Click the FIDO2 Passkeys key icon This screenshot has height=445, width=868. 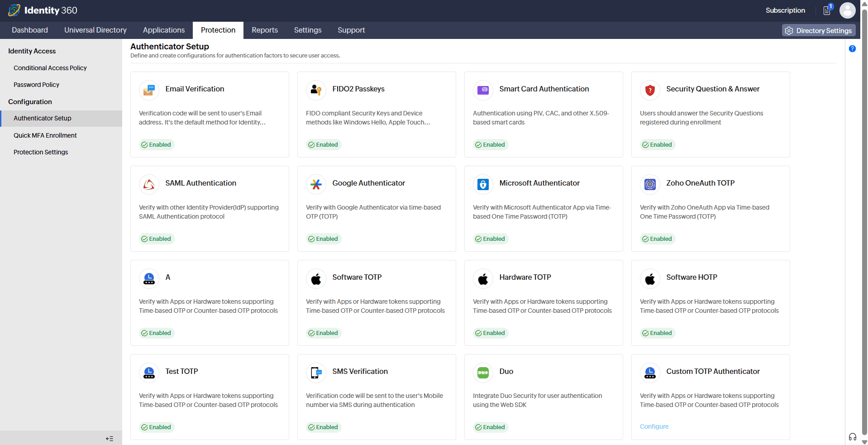coord(316,90)
